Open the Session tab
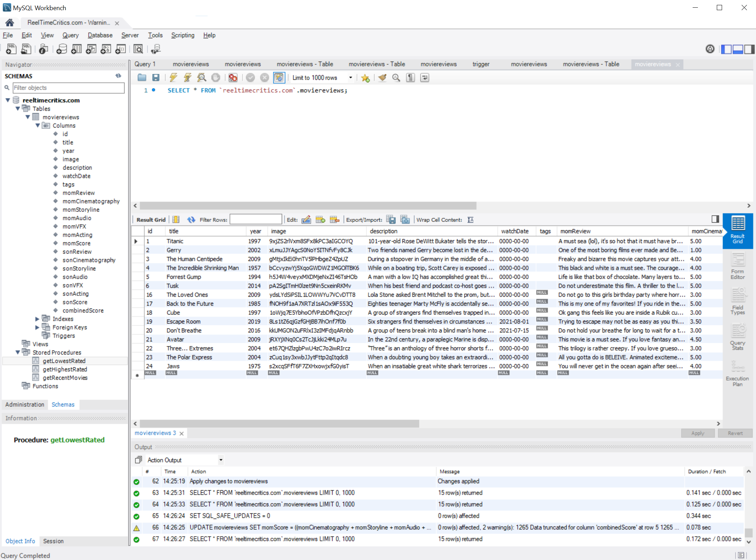Image resolution: width=756 pixels, height=560 pixels. 54,541
